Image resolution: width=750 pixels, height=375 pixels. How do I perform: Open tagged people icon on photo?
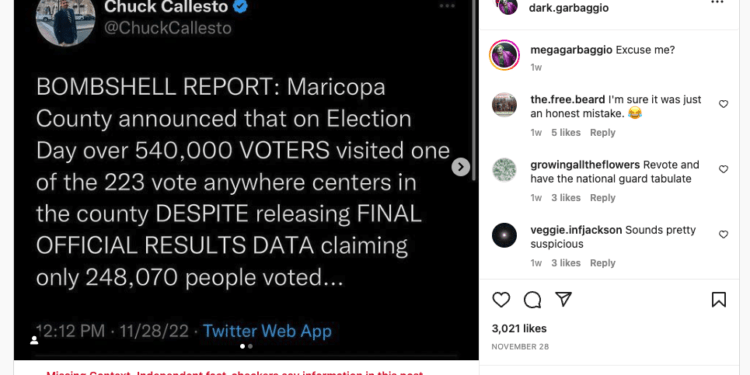(34, 340)
